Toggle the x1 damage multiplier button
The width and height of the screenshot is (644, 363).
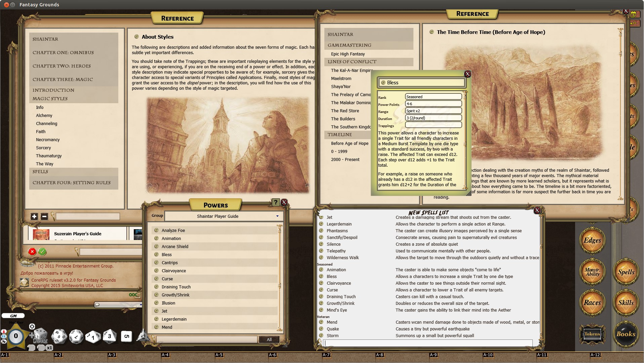[x=49, y=348]
